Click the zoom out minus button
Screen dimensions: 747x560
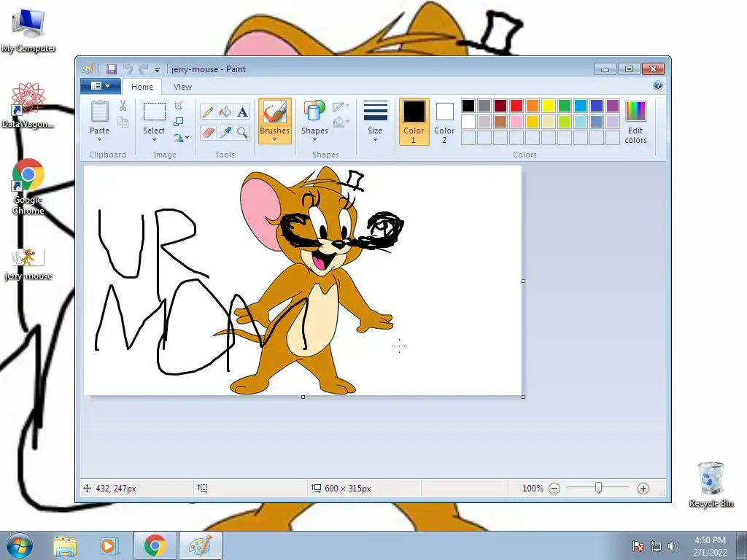(x=554, y=489)
